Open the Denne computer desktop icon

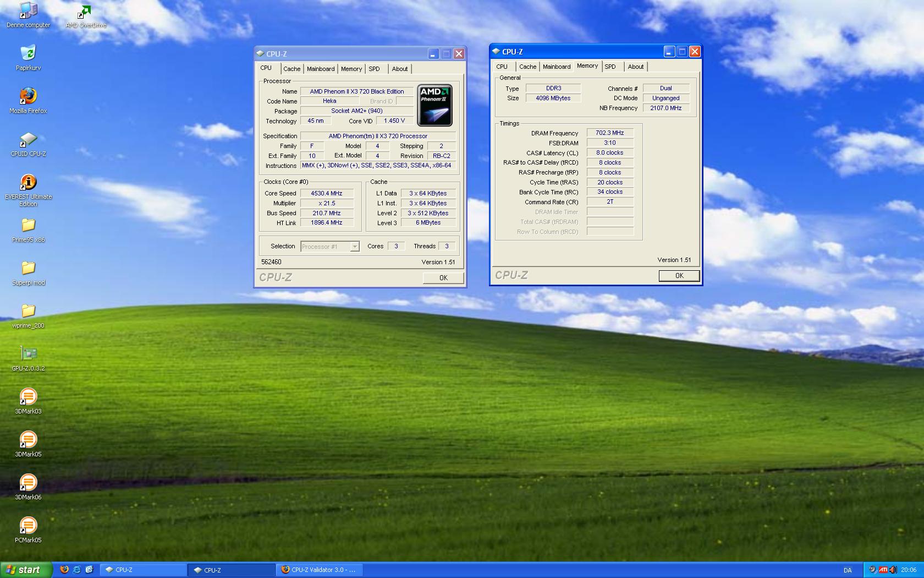pyautogui.click(x=28, y=15)
